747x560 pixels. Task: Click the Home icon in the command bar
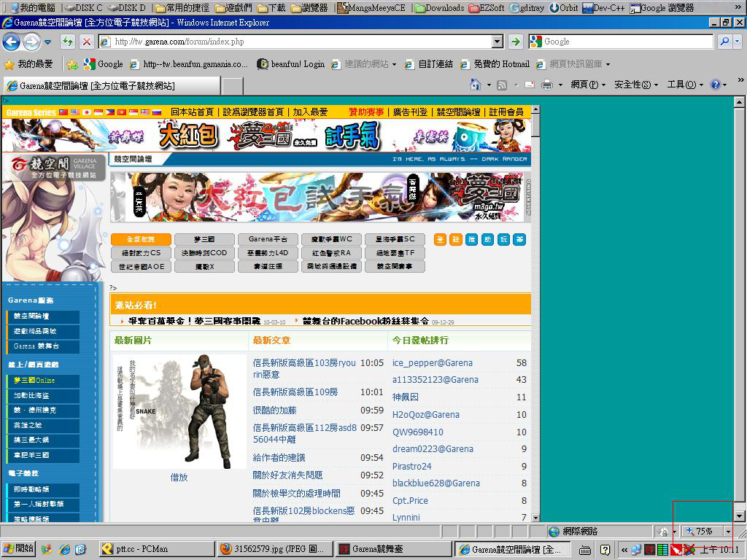[475, 85]
